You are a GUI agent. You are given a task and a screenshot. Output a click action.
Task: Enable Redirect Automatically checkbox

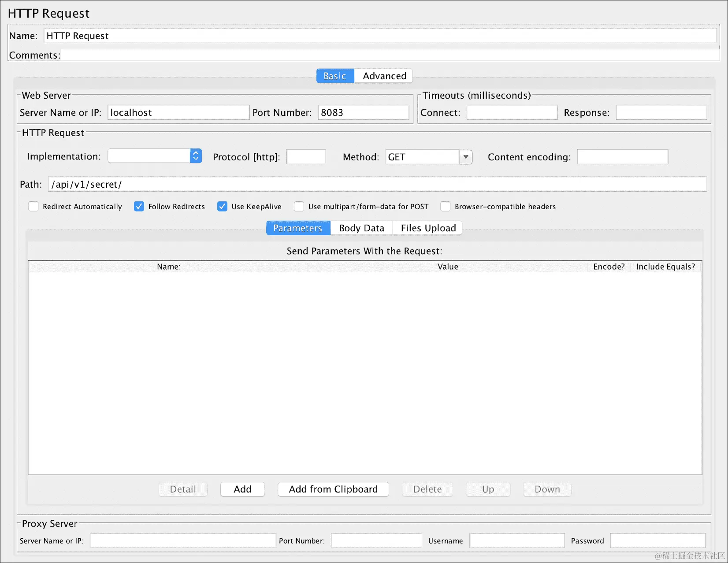tap(33, 206)
